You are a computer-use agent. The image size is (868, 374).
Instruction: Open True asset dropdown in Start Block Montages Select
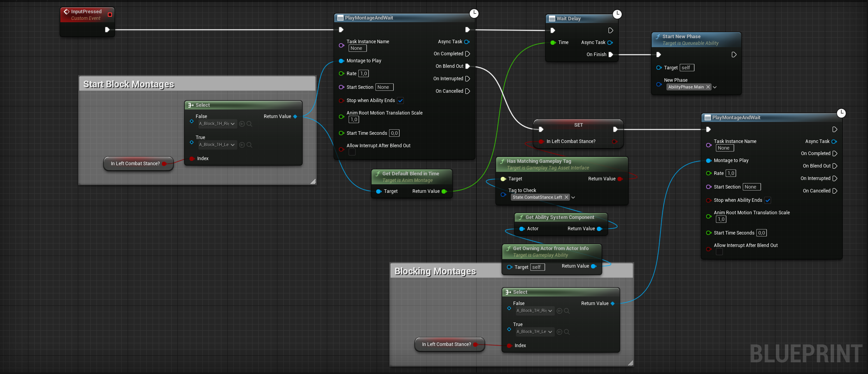pos(217,145)
